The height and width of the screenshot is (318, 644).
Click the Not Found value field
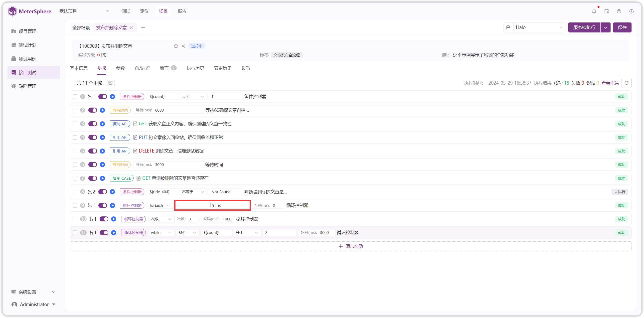[x=225, y=192]
